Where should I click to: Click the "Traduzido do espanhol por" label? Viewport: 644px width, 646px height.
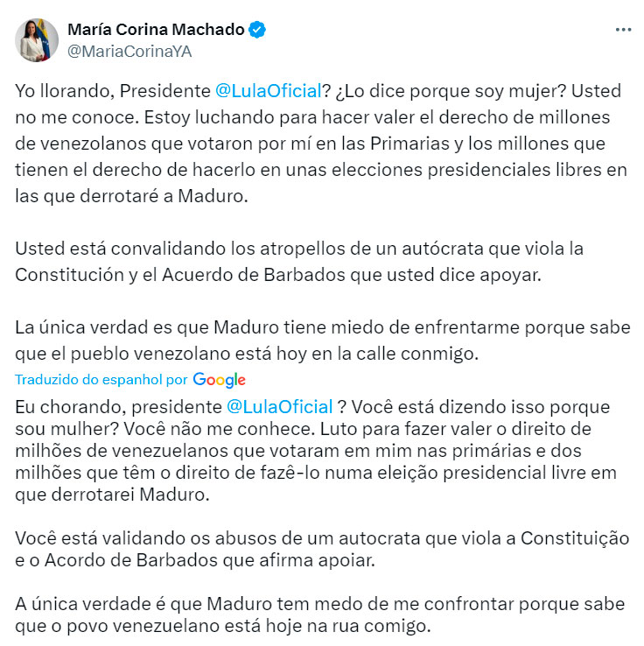(101, 380)
